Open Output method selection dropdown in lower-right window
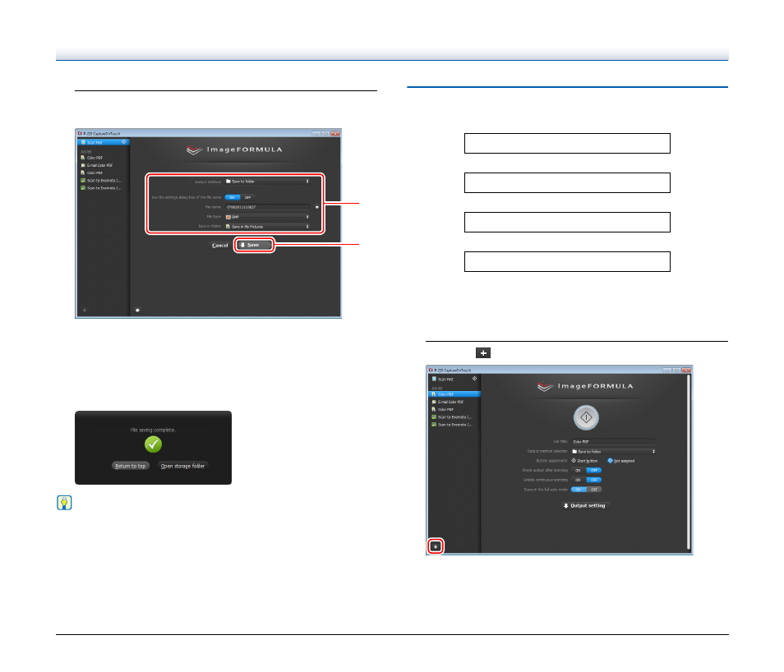Screen dimensions: 784x672 click(614, 452)
